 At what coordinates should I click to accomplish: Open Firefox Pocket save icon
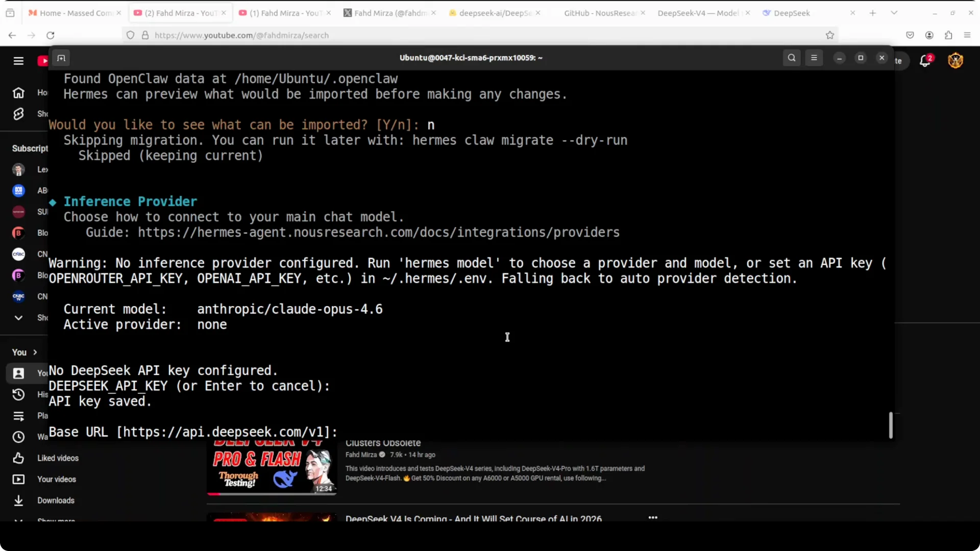910,35
